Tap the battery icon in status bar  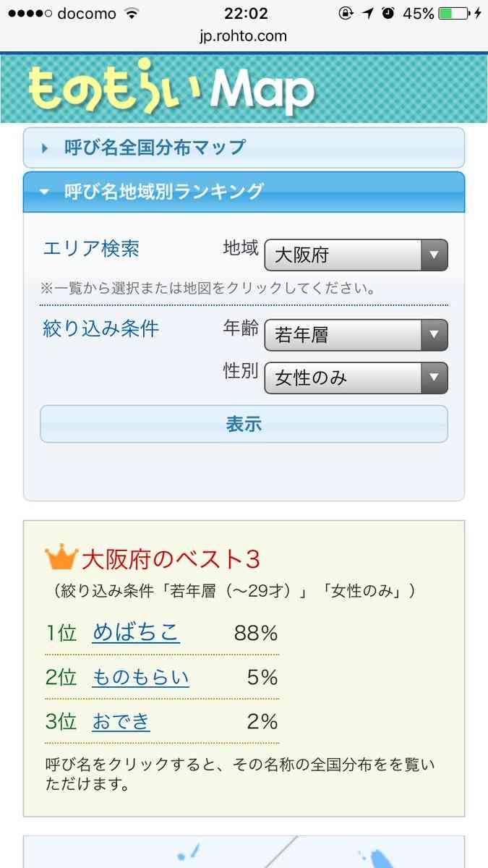coord(454,14)
